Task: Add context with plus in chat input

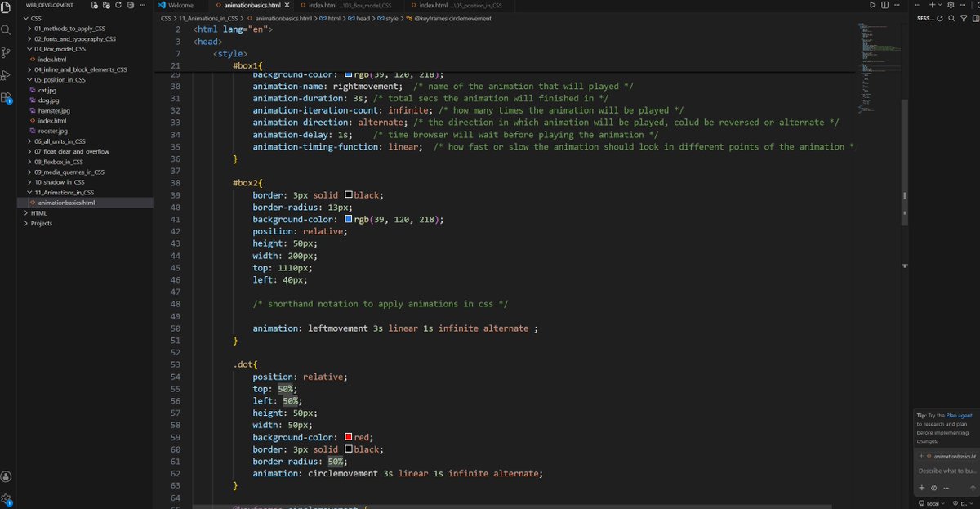Action: pyautogui.click(x=922, y=488)
